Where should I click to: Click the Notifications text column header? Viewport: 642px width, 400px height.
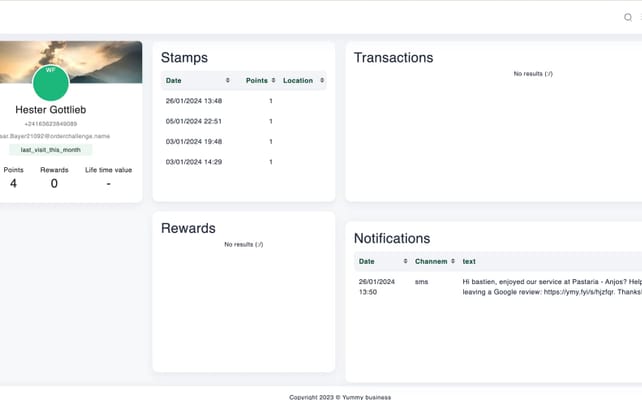[x=469, y=261]
